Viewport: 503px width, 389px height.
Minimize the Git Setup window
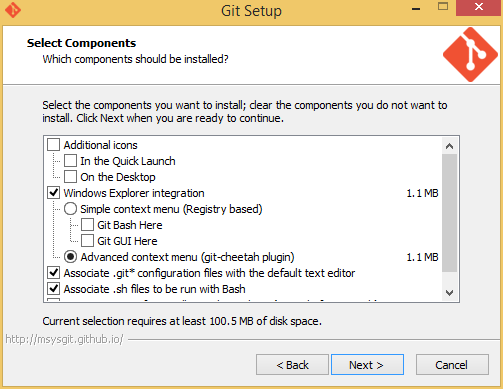416,9
